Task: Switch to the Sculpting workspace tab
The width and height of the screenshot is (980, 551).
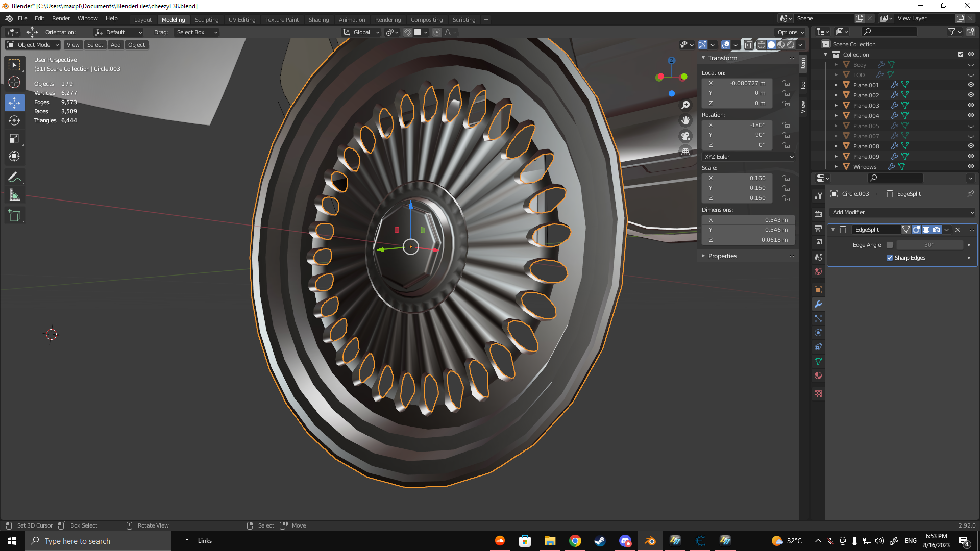Action: [206, 20]
